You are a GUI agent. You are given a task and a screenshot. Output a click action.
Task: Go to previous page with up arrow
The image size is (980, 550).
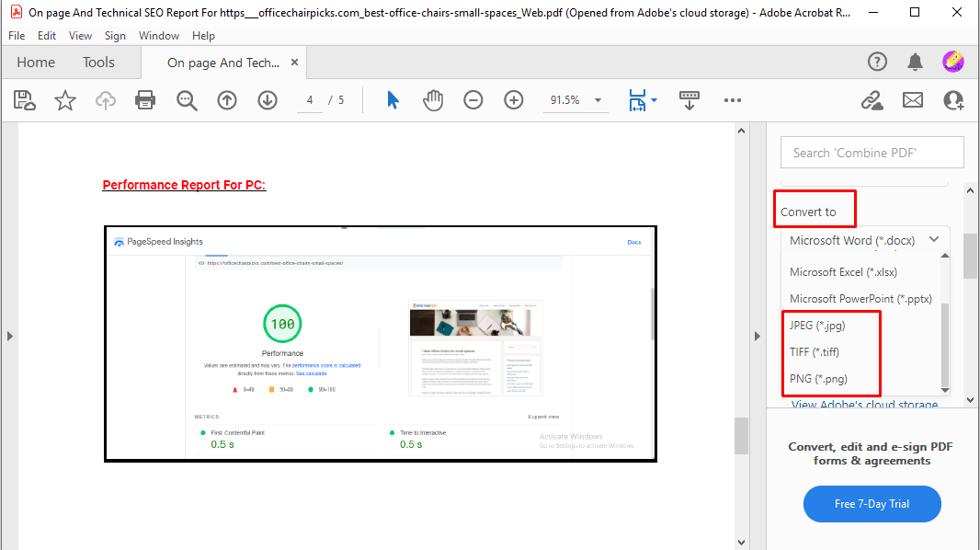point(226,99)
